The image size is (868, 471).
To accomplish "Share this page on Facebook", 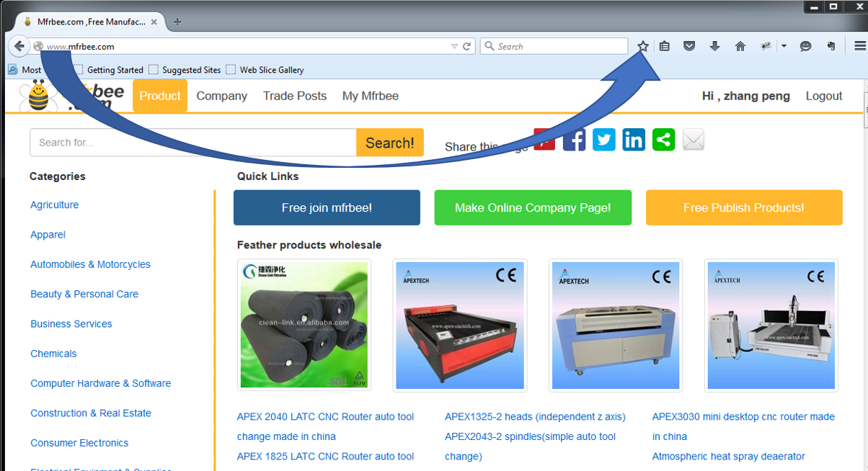I will click(x=575, y=140).
